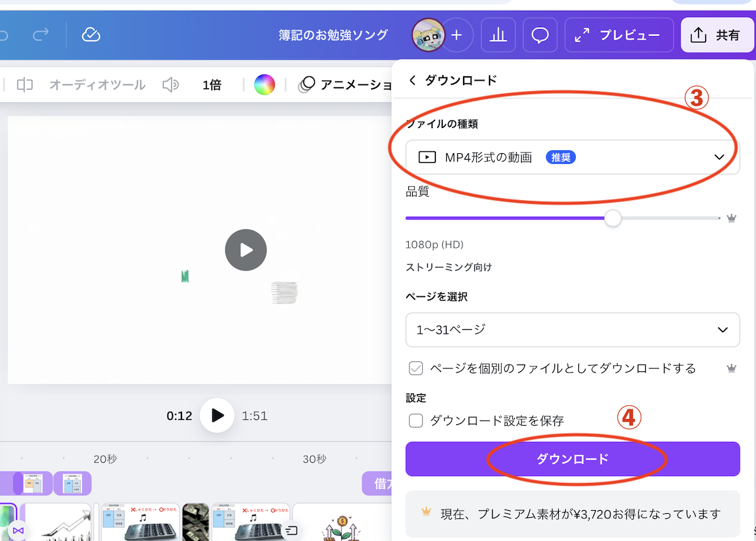Enable ダウンロード設定を保存 checkbox
Image resolution: width=756 pixels, height=541 pixels.
point(416,421)
